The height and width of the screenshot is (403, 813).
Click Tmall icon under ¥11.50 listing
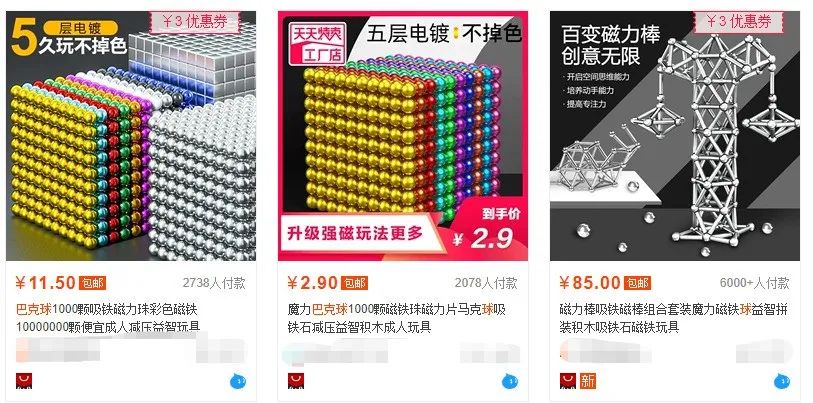click(24, 380)
